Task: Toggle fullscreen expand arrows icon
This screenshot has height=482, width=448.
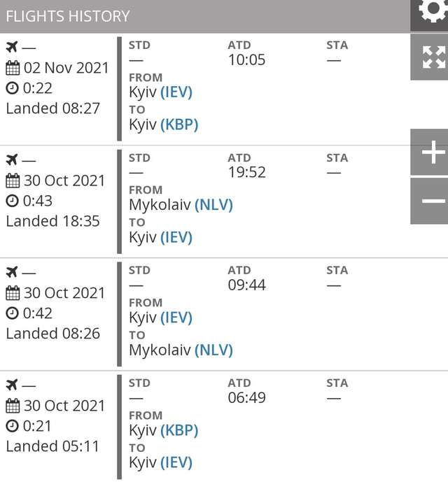Action: (433, 57)
